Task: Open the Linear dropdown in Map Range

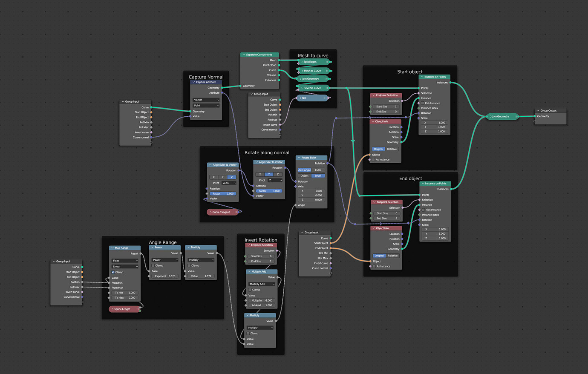Action: click(125, 267)
